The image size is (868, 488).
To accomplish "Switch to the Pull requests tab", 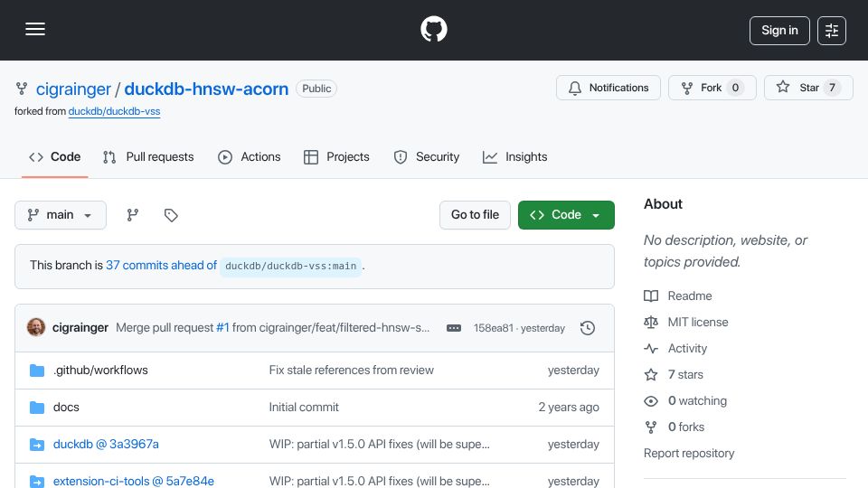I will [x=148, y=157].
